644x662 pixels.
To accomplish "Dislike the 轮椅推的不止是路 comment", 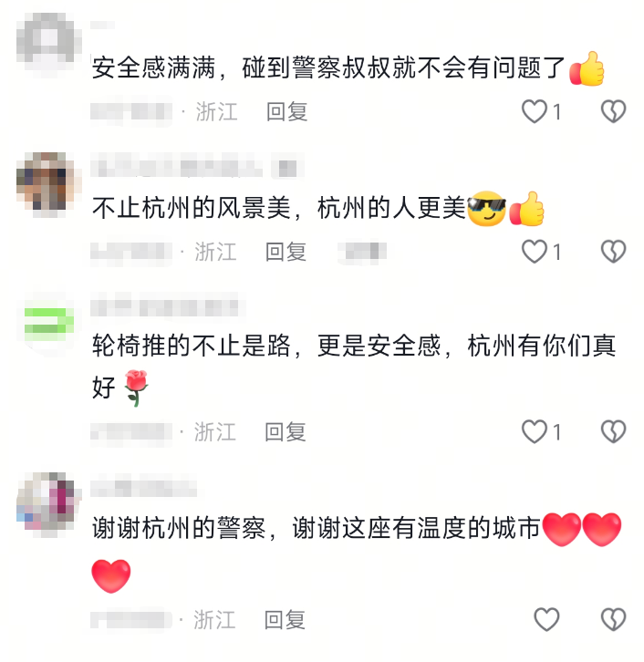I will (x=613, y=431).
